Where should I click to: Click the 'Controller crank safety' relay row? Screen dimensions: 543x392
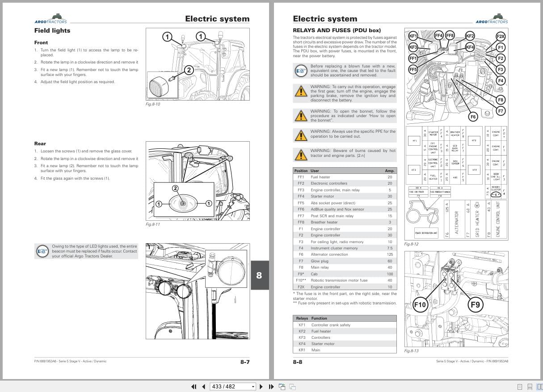pyautogui.click(x=345, y=325)
